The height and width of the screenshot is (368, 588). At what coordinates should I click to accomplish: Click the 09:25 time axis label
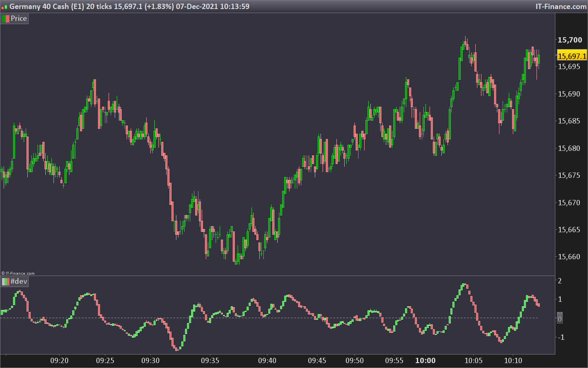105,361
